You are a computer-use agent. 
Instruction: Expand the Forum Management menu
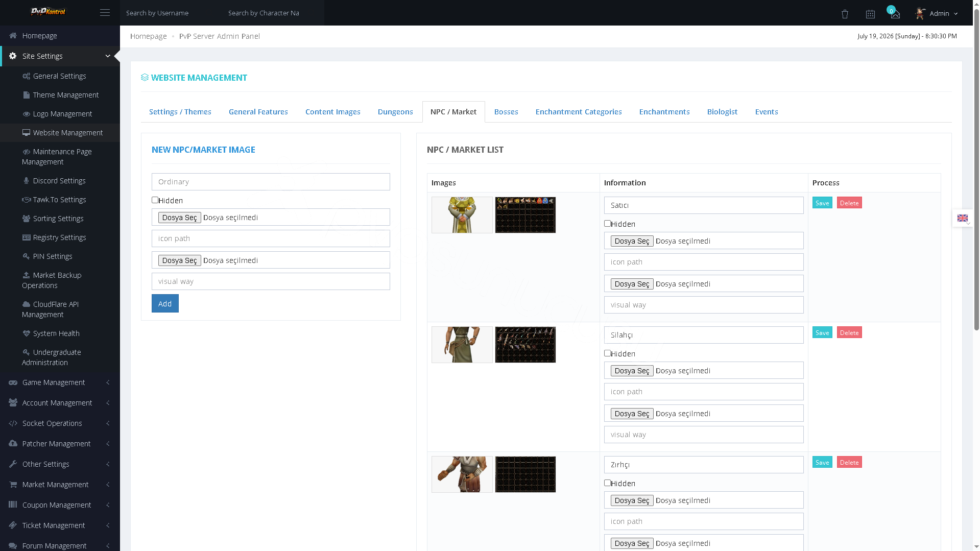tap(60, 544)
